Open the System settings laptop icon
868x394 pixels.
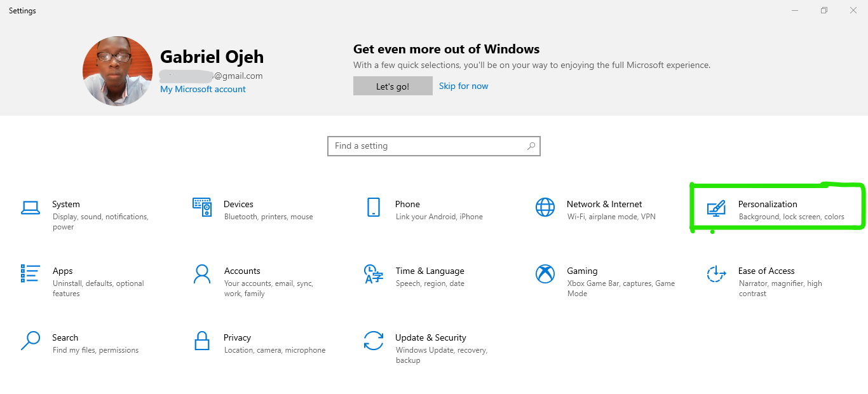31,207
